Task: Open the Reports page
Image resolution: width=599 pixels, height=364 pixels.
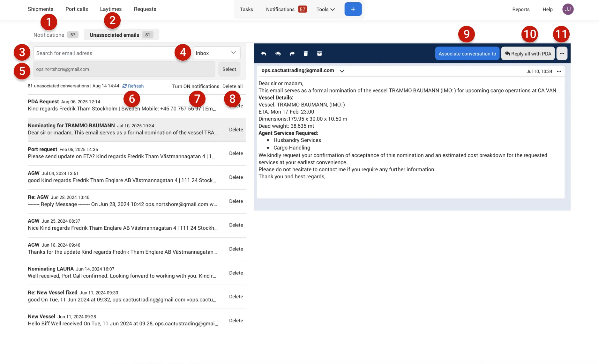Action: click(521, 10)
